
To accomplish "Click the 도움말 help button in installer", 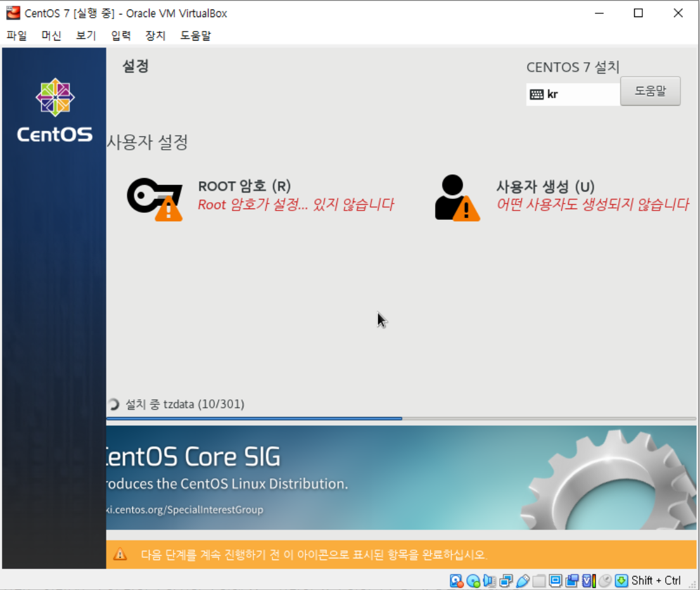I will pos(651,91).
